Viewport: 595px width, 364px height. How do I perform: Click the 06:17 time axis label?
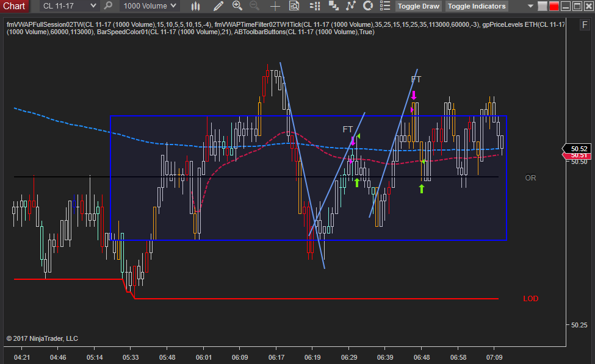276,357
